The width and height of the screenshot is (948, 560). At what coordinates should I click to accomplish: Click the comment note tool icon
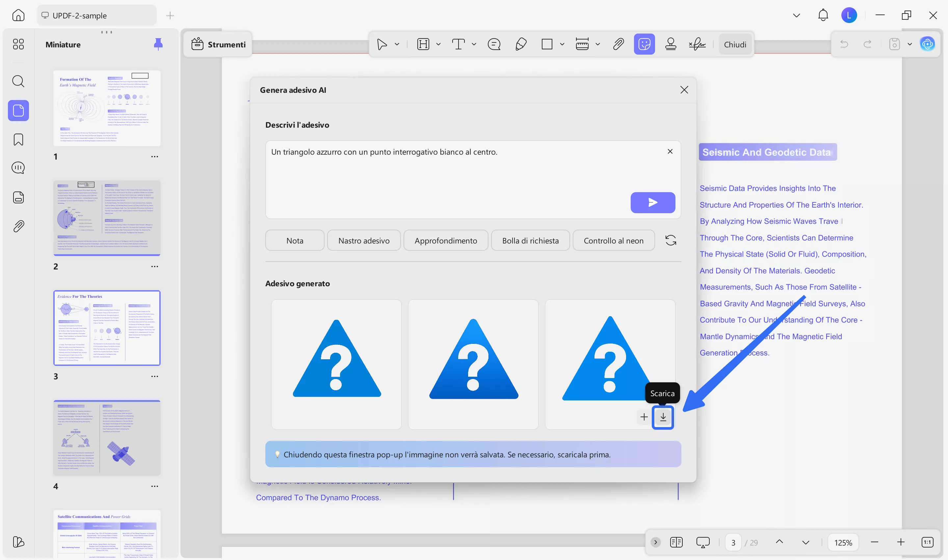tap(494, 44)
